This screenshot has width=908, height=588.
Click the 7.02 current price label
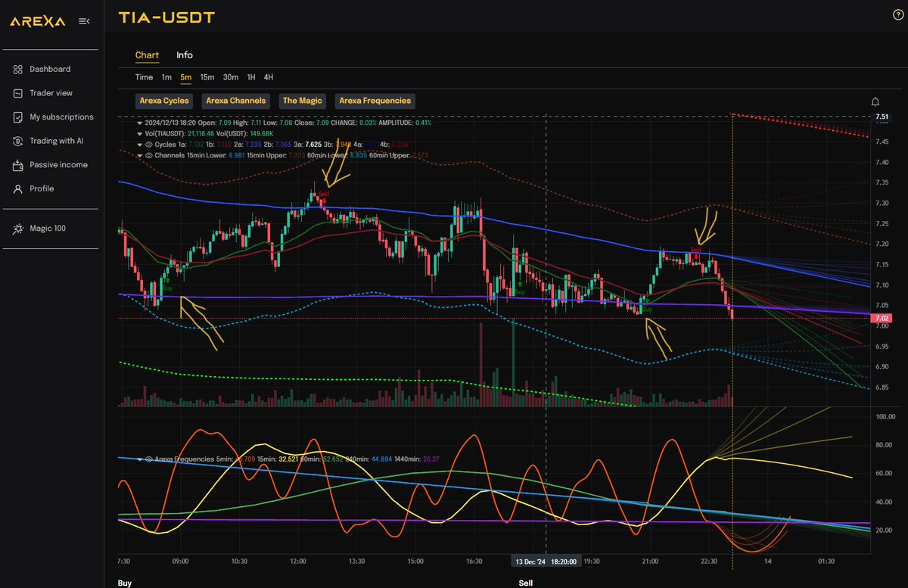[882, 319]
